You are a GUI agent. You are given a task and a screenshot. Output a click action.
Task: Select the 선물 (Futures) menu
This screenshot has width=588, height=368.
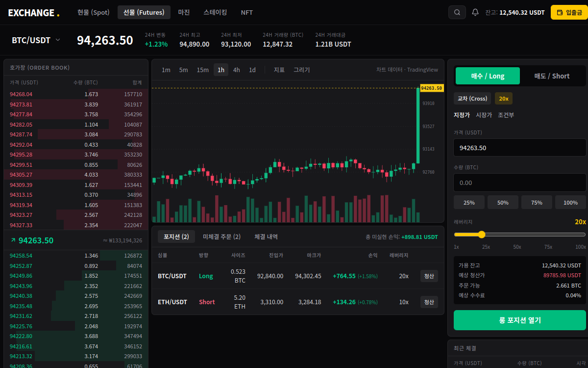click(x=144, y=12)
